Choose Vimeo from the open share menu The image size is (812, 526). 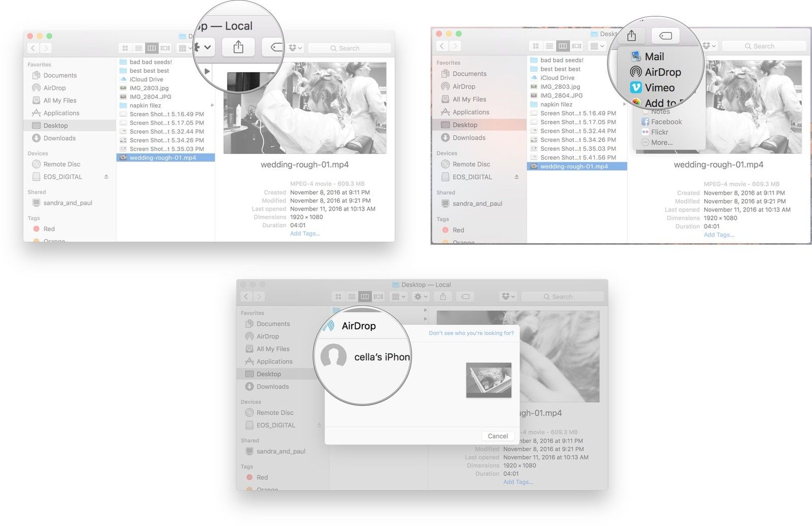click(x=659, y=88)
